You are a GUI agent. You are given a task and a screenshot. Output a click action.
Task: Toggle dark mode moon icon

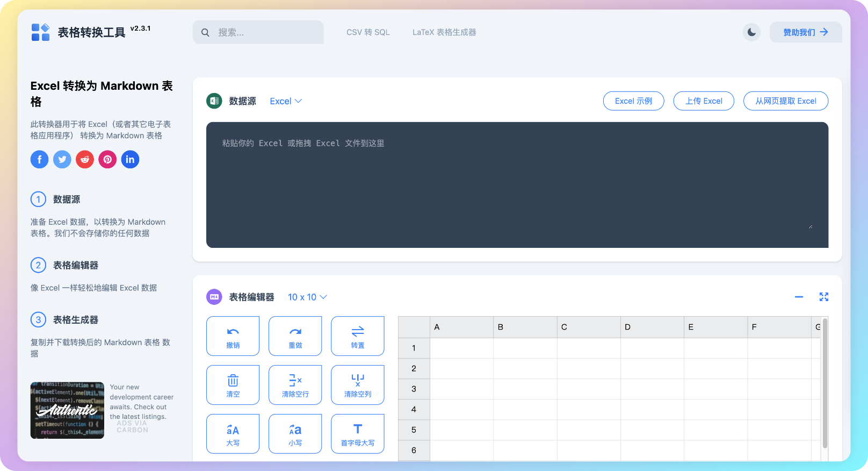pyautogui.click(x=751, y=32)
